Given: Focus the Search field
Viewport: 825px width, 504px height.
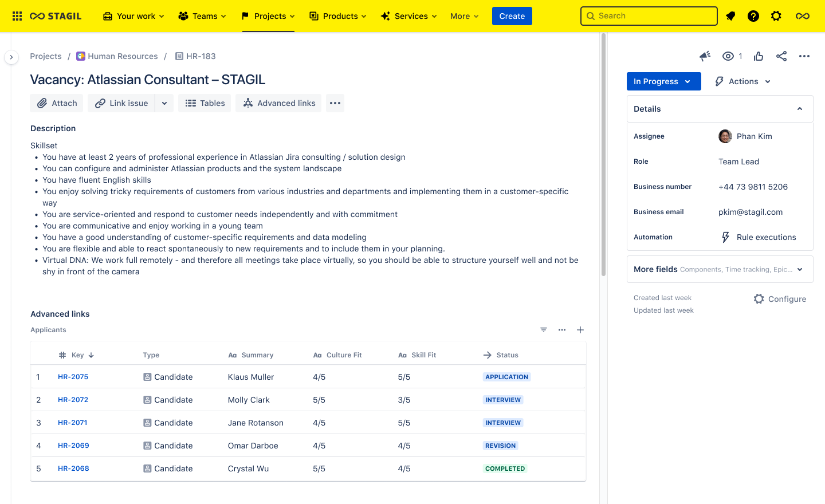Looking at the screenshot, I should 649,16.
